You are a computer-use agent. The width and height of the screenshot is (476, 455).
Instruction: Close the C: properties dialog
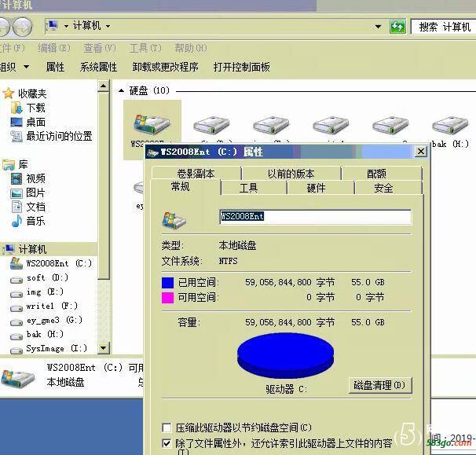(421, 151)
